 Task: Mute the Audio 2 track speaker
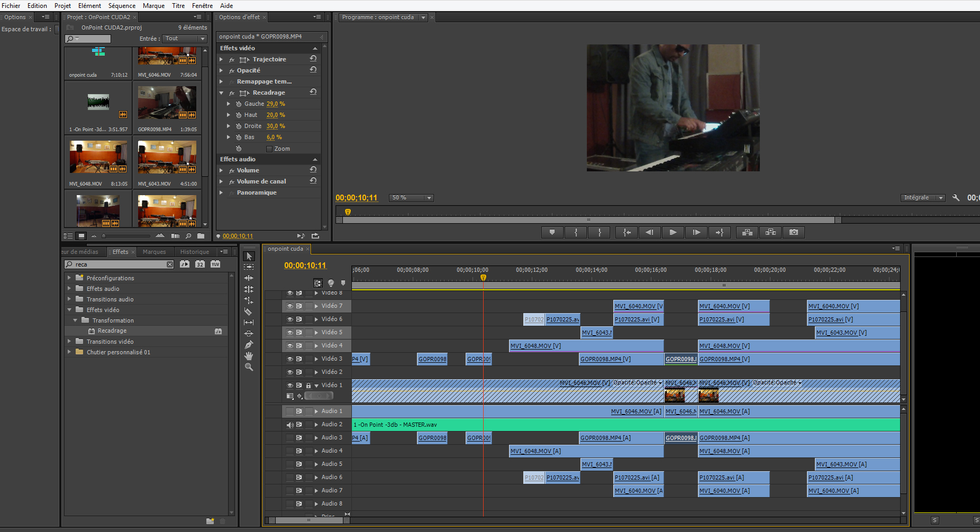[x=290, y=425]
